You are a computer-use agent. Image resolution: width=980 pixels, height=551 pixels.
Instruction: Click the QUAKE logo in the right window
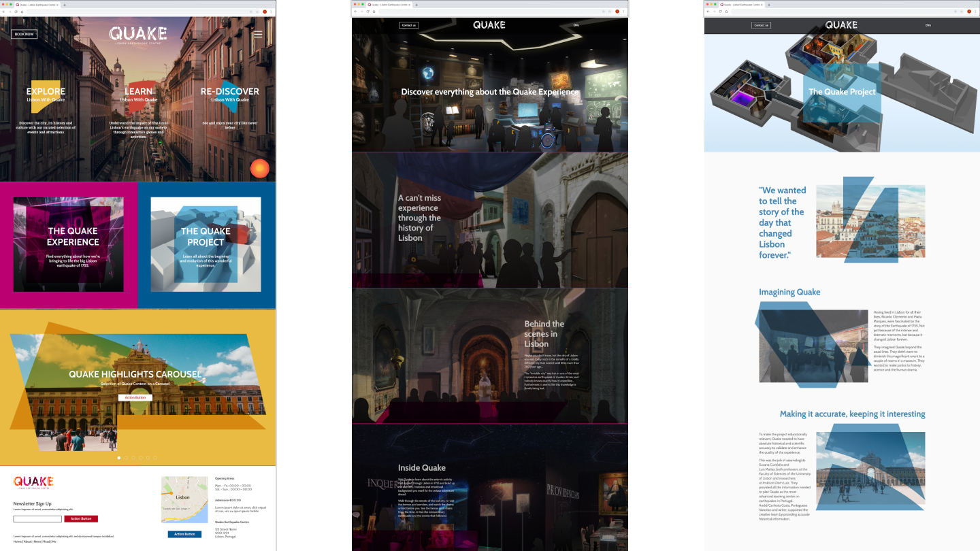click(842, 25)
